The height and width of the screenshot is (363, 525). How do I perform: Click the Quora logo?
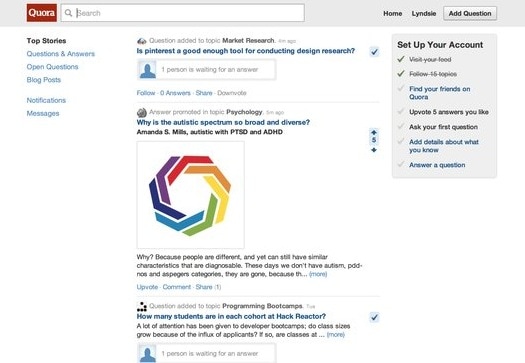point(42,13)
